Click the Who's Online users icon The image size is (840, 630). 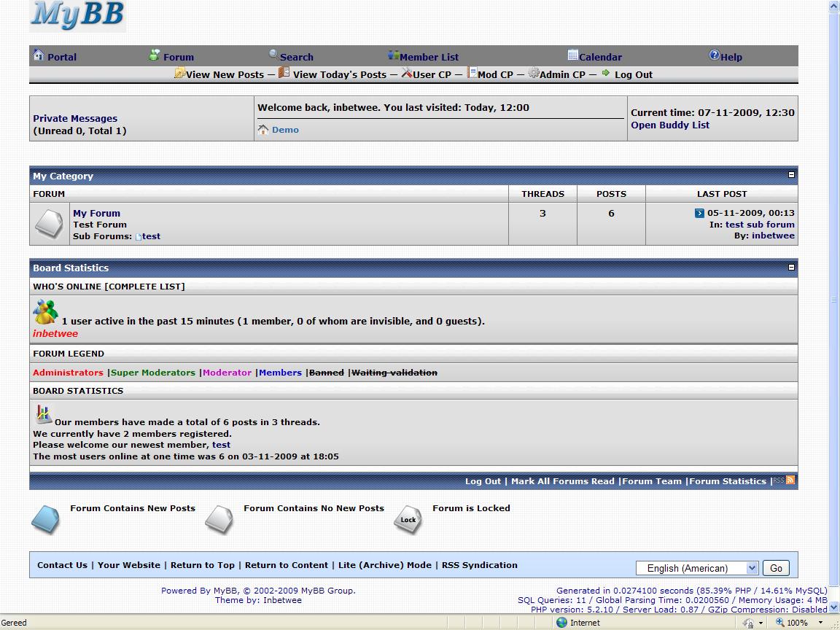(45, 312)
